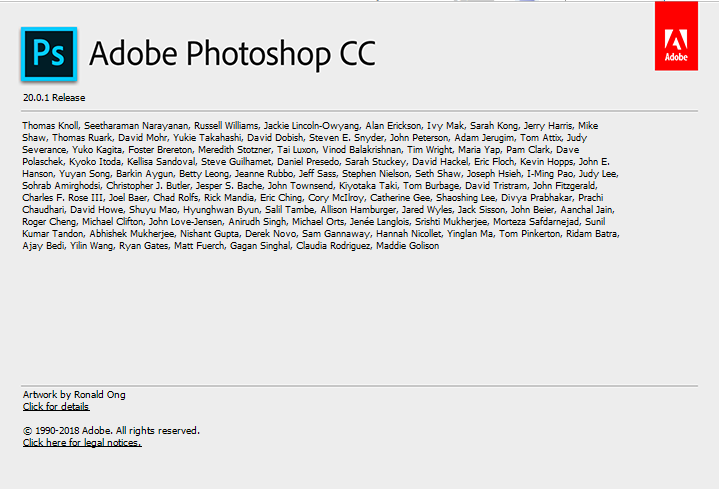Open the 'Click here for legal notices' link
The image size is (719, 489).
click(82, 442)
